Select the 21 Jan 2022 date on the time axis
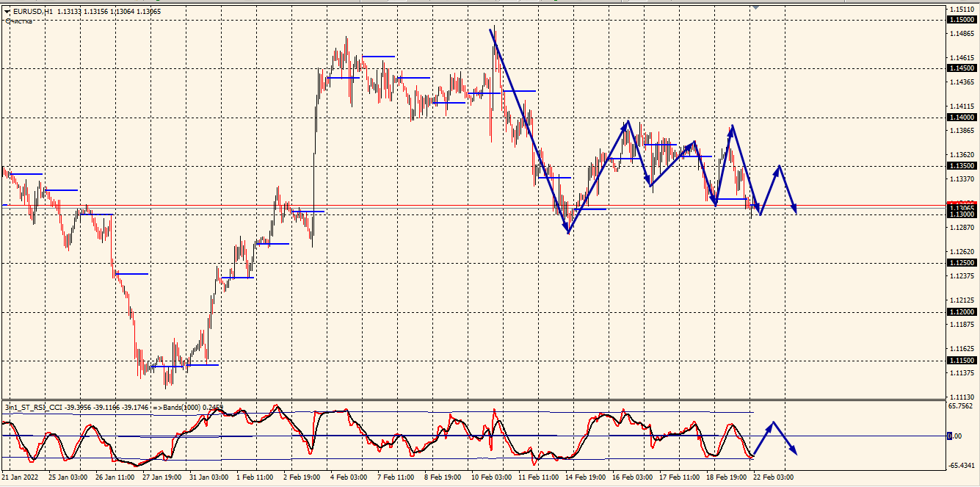The image size is (980, 487). (x=22, y=477)
